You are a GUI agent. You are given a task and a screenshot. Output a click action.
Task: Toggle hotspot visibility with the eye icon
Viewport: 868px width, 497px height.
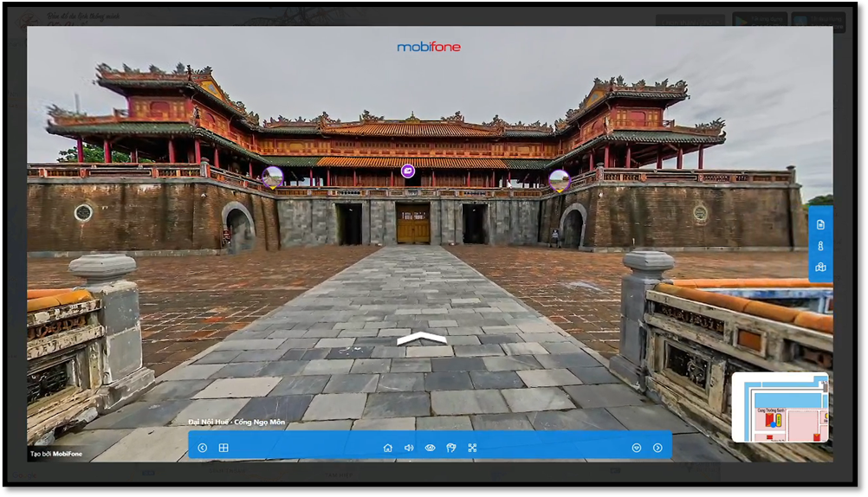tap(430, 448)
